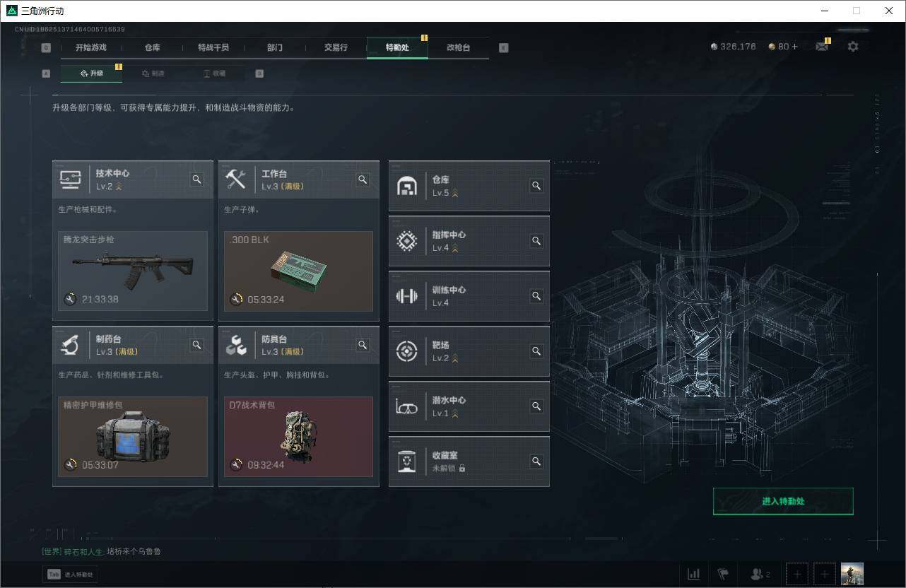Click the whistle icon in the bottom bar
The image size is (906, 588).
(x=723, y=574)
